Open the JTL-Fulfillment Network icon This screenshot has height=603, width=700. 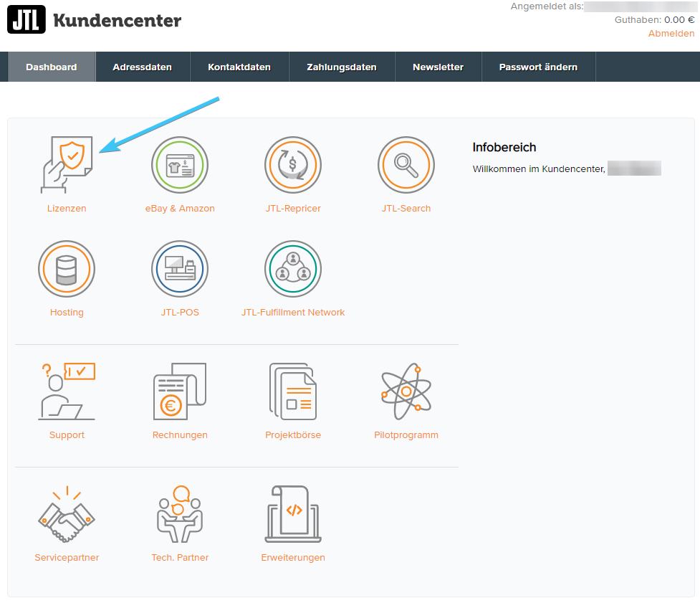[293, 269]
